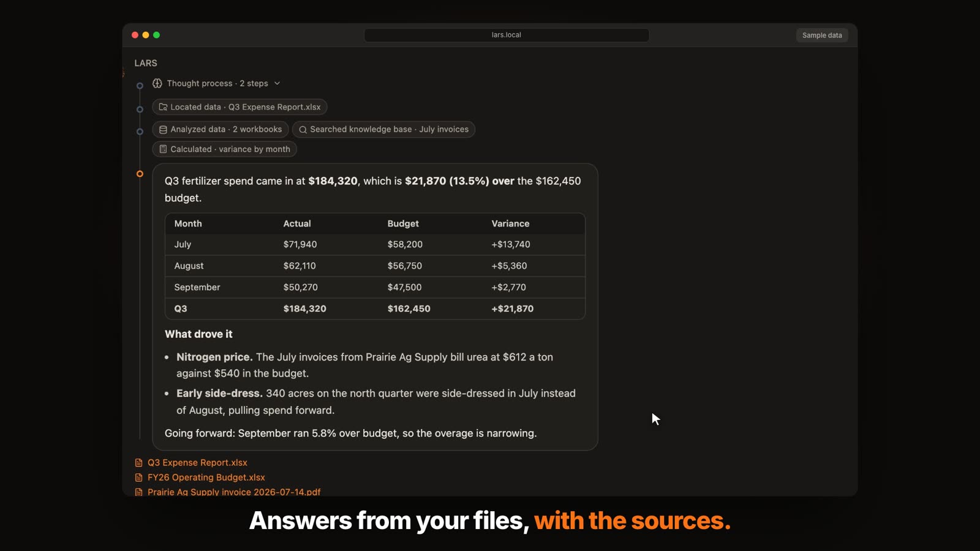Click the file icon beside FY26 Operating Budget.xlsx
Image resolution: width=980 pixels, height=551 pixels.
coord(139,478)
